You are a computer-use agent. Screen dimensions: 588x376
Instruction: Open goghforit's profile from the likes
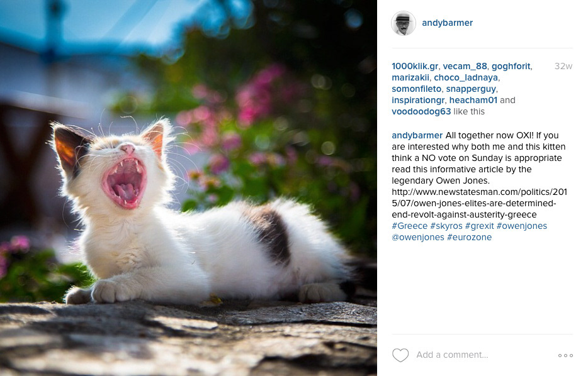tap(511, 66)
